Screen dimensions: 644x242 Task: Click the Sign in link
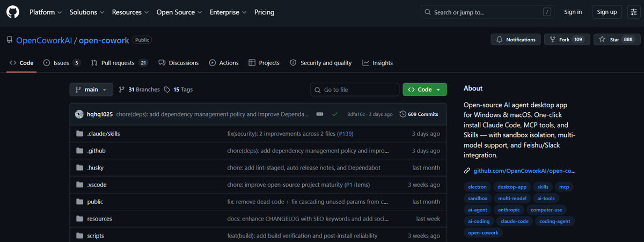(x=573, y=12)
